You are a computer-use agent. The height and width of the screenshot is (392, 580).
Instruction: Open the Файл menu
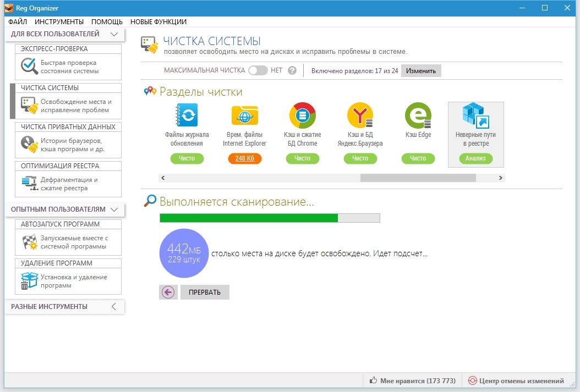[x=18, y=22]
